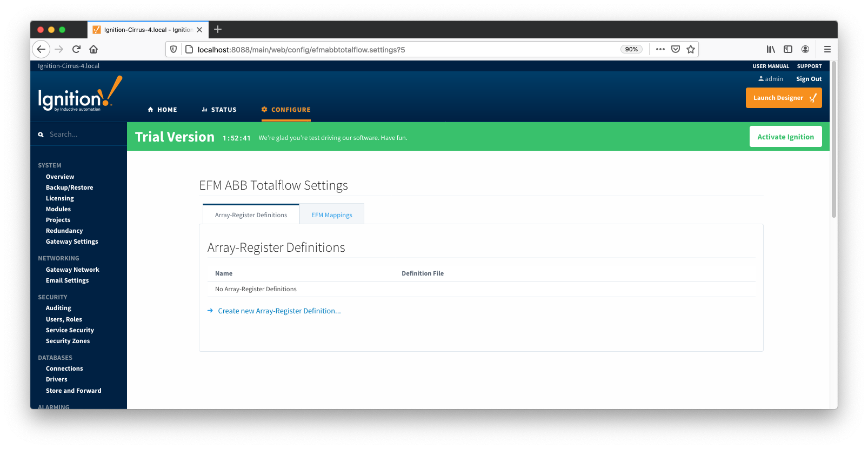
Task: Open Security Zones page
Action: tap(68, 341)
